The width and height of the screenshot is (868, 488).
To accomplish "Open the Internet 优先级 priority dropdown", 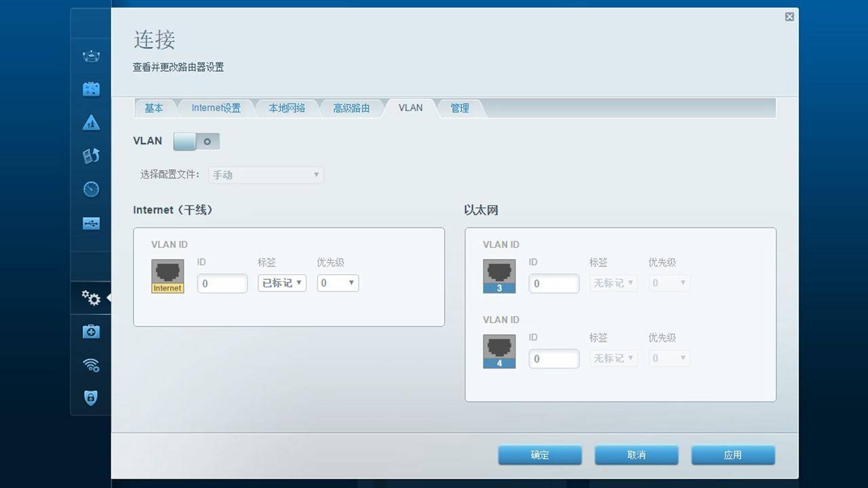I will point(337,283).
